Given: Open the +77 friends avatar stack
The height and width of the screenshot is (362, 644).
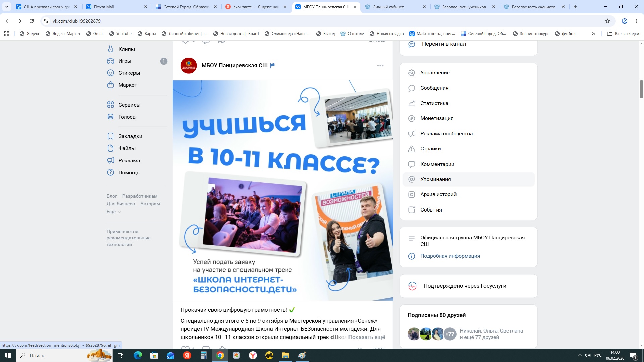Looking at the screenshot, I should point(449,334).
